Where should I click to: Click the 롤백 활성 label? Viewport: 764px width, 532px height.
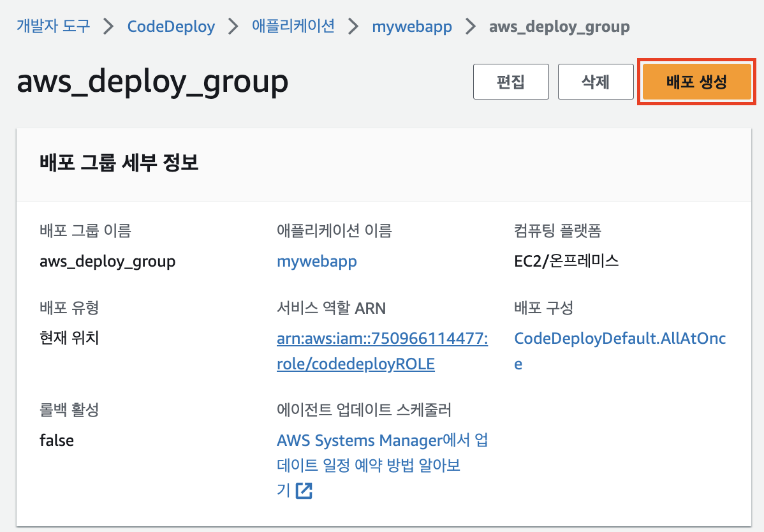69,410
